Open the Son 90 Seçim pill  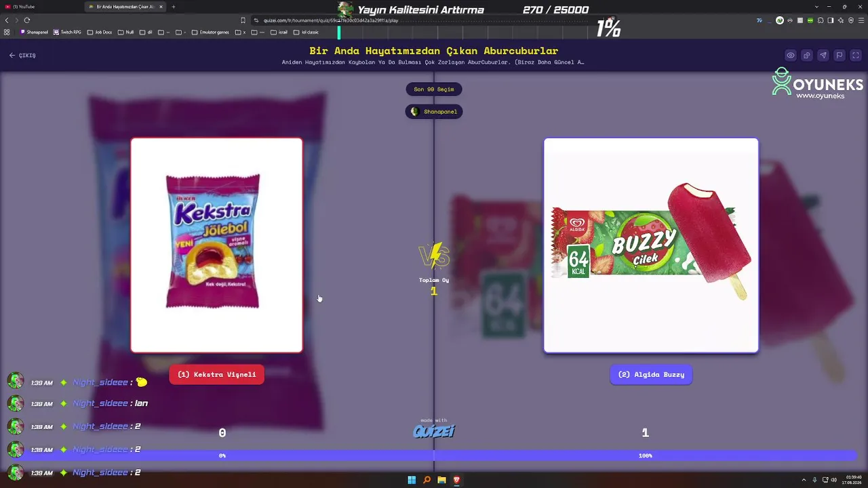click(434, 89)
